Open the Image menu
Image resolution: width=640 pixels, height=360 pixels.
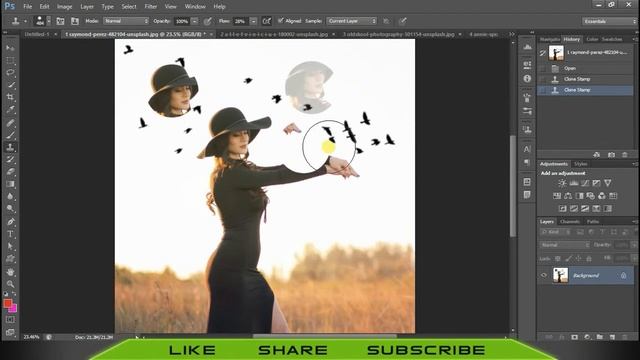[64, 7]
